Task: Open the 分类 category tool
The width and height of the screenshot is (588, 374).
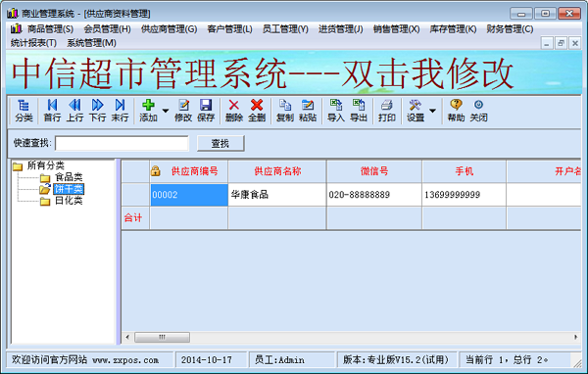Action: [24, 111]
